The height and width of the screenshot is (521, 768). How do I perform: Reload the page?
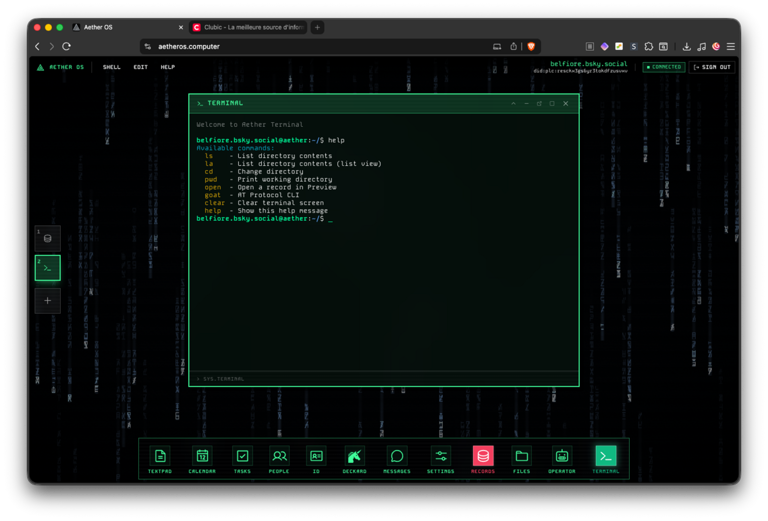[x=67, y=47]
